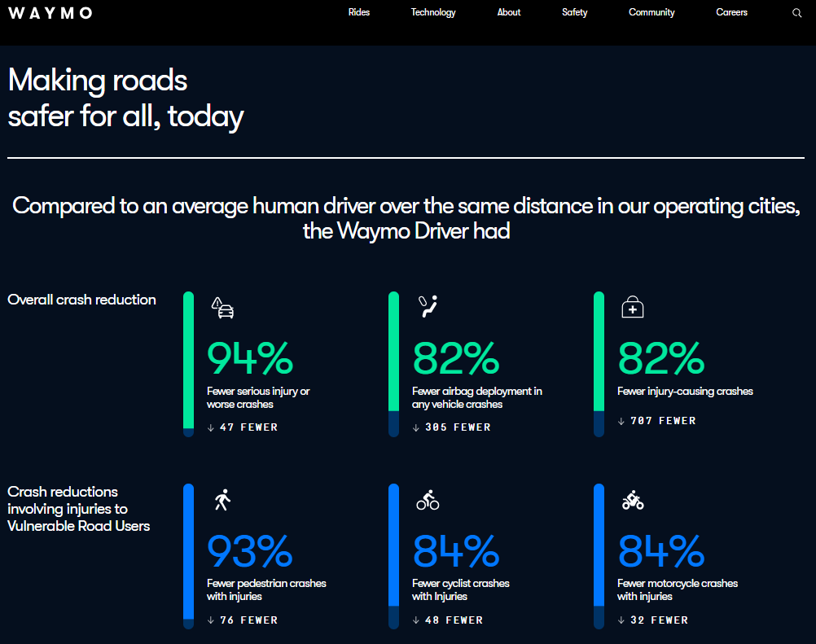Click the '48 FEWER' text

tap(454, 620)
